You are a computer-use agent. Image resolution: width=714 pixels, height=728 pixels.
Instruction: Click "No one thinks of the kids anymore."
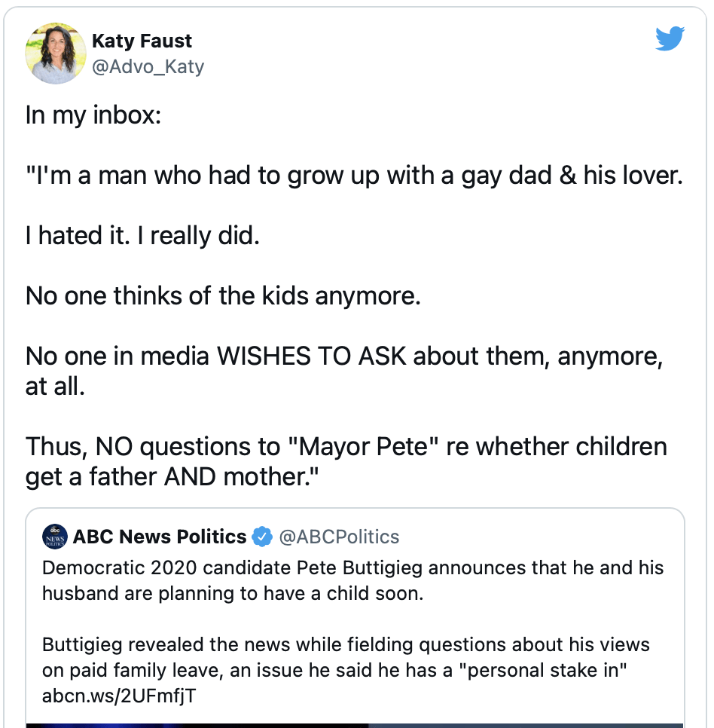[x=223, y=295]
